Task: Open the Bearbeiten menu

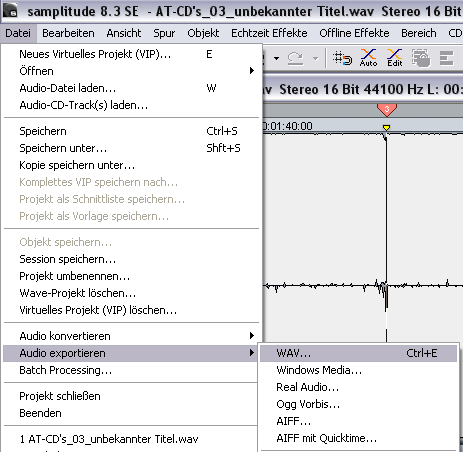Action: click(68, 33)
